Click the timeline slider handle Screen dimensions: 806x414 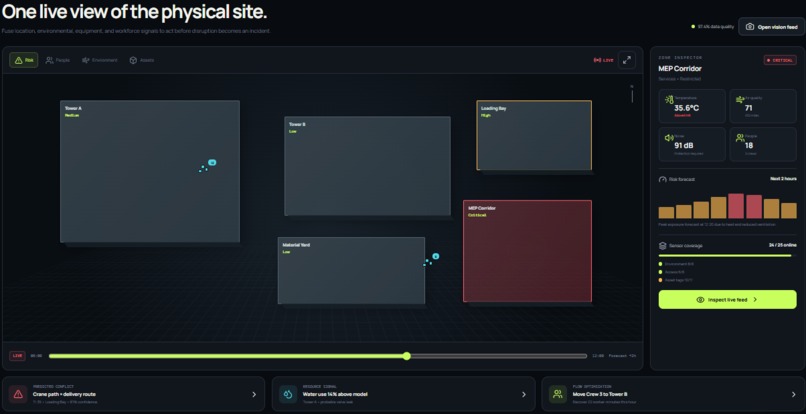(407, 356)
